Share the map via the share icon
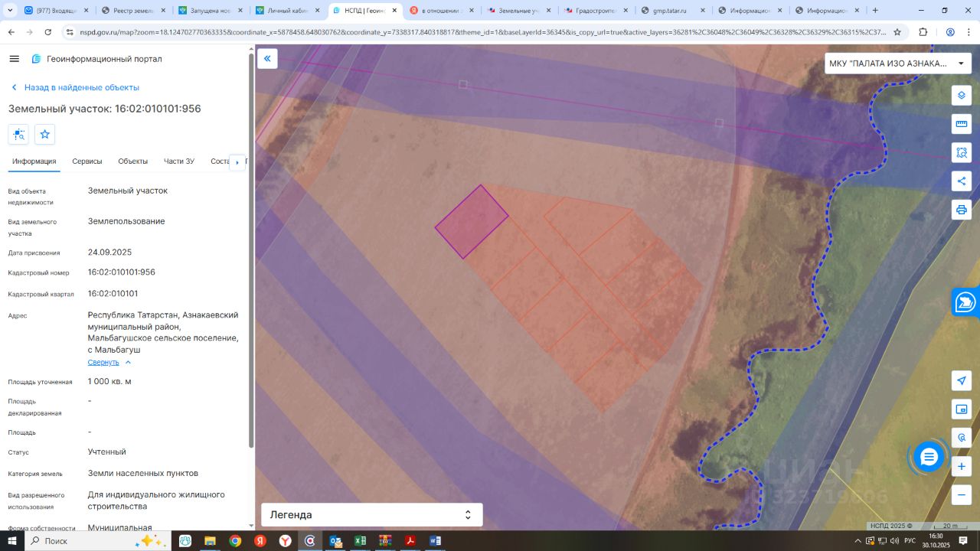980x551 pixels. pos(962,181)
